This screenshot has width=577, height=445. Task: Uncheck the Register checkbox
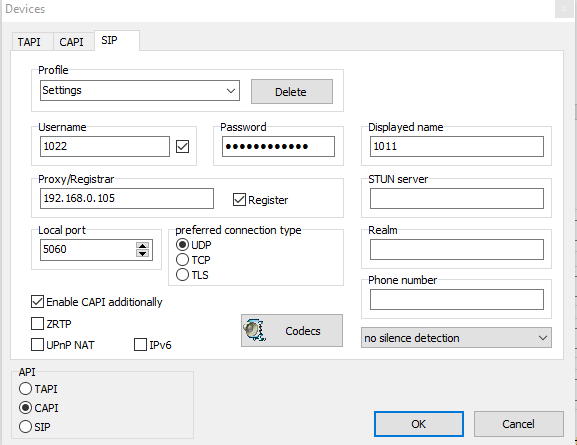point(239,199)
